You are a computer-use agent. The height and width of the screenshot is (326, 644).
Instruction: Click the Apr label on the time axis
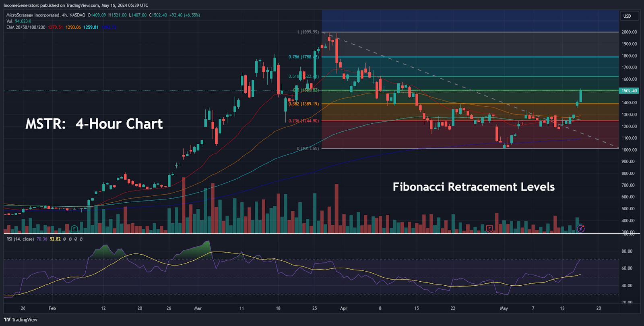344,308
